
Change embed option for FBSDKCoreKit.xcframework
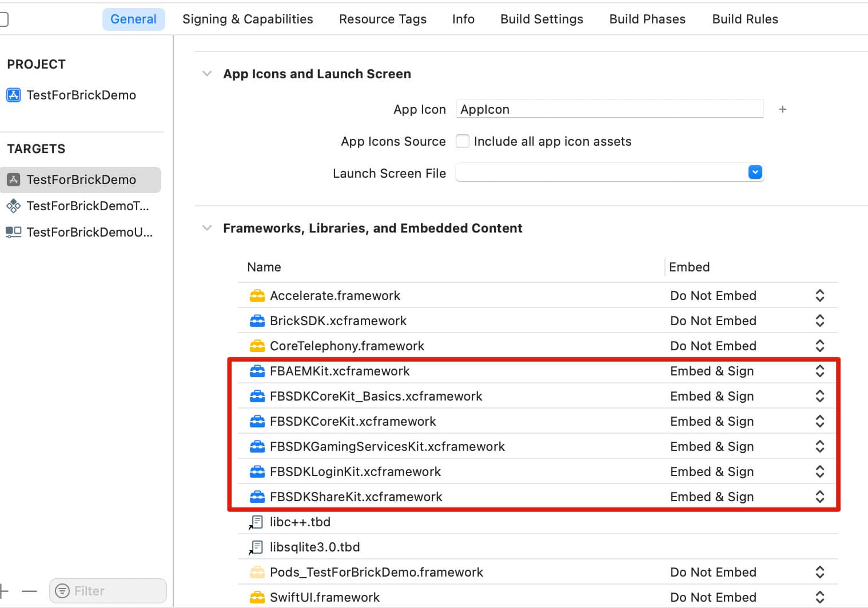pos(819,421)
